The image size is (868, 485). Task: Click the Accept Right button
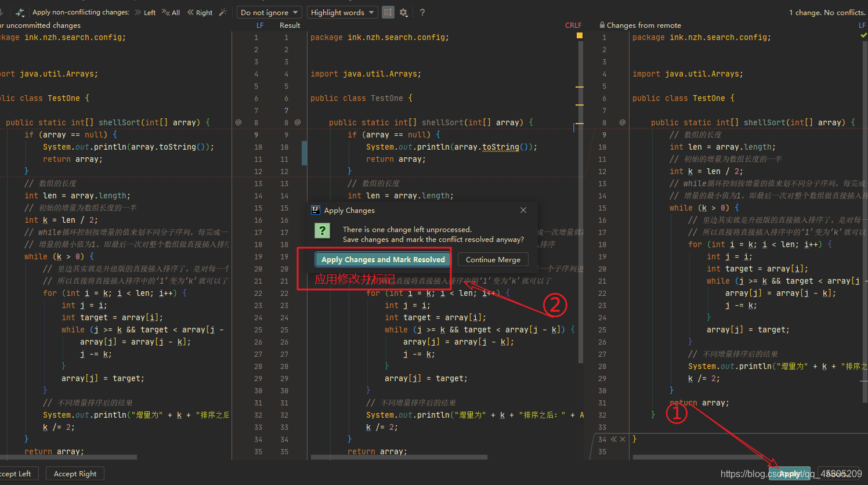[x=75, y=473]
